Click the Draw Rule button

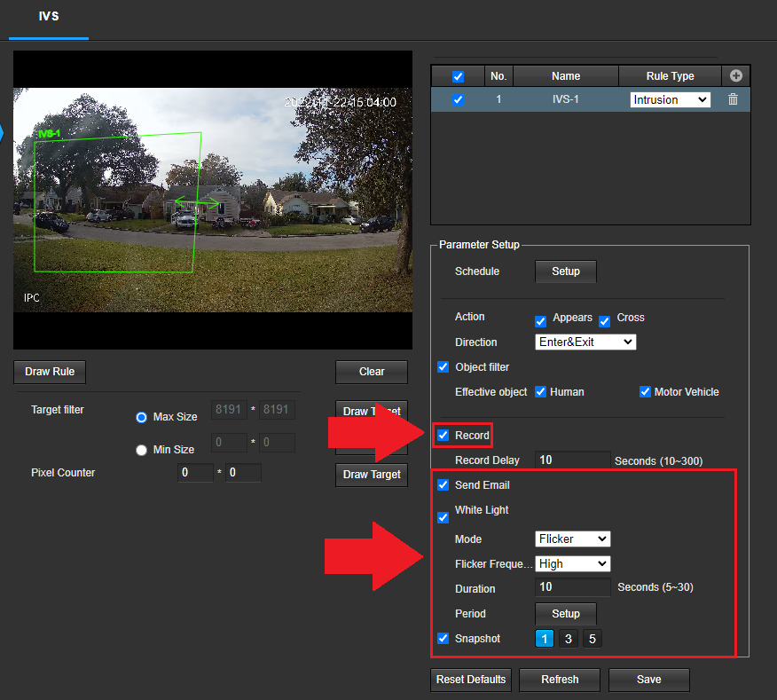click(x=50, y=372)
